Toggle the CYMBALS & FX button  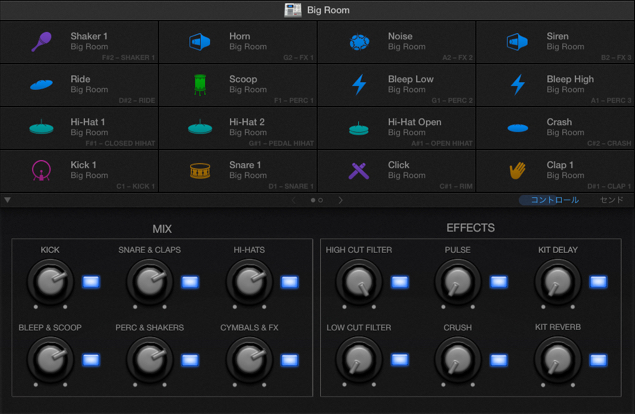290,360
